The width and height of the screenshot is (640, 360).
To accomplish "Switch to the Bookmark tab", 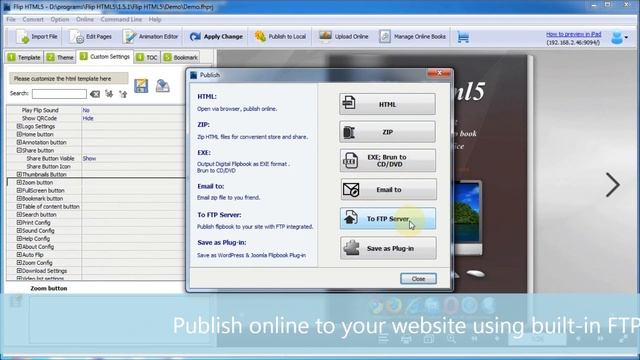I will click(180, 58).
